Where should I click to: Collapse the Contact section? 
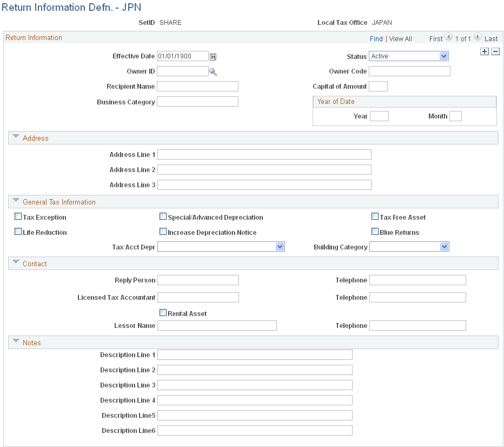coord(16,262)
